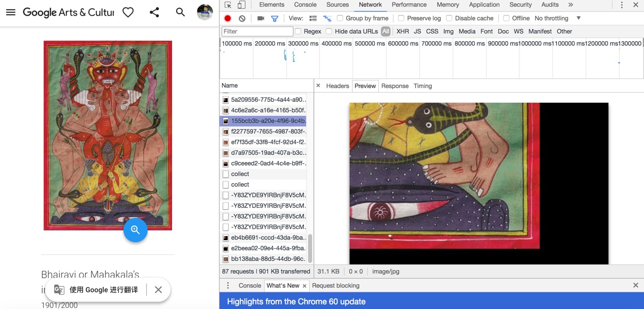This screenshot has width=644, height=309.
Task: Switch to the Elements tab
Action: coord(272,5)
